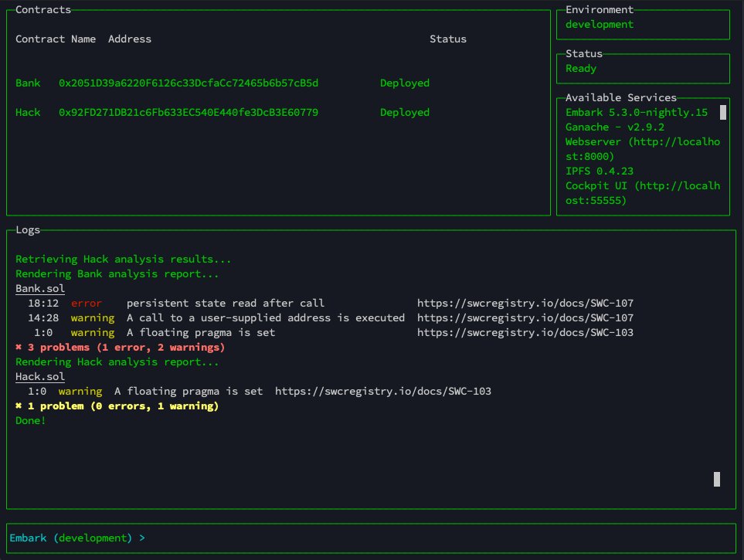The height and width of the screenshot is (560, 744).
Task: Click the Logs panel title
Action: click(28, 229)
